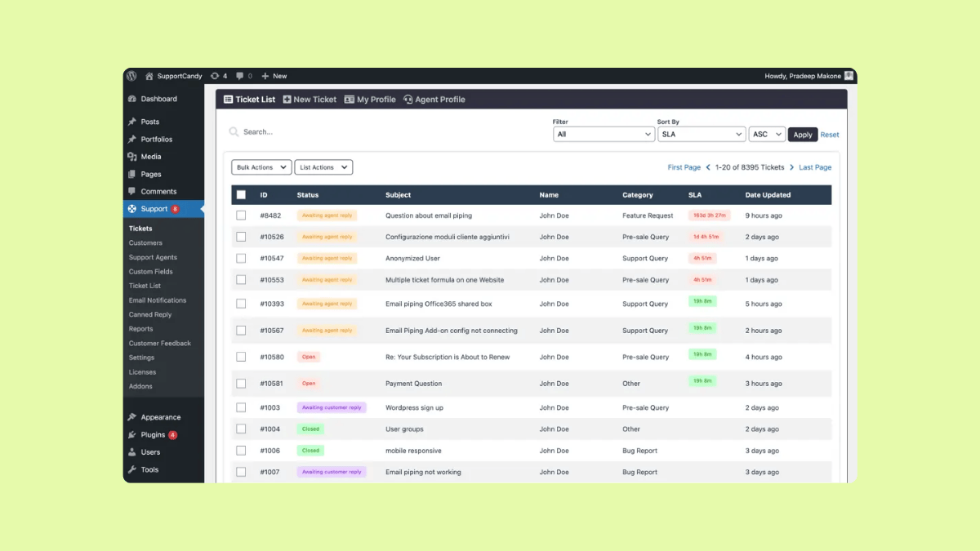The image size is (980, 551).
Task: Check the select-all tickets checkbox
Action: [x=241, y=194]
